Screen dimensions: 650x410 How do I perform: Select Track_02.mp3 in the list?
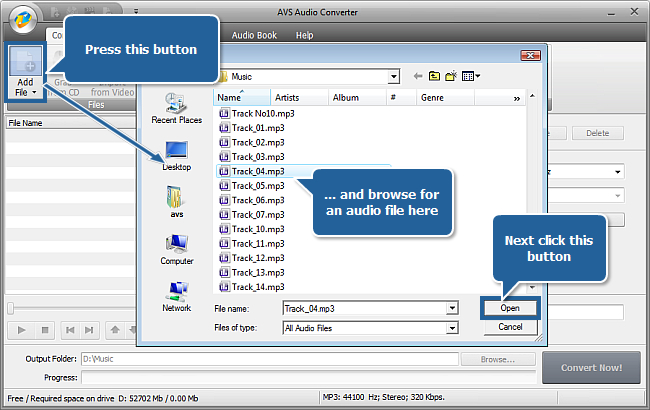pos(252,142)
